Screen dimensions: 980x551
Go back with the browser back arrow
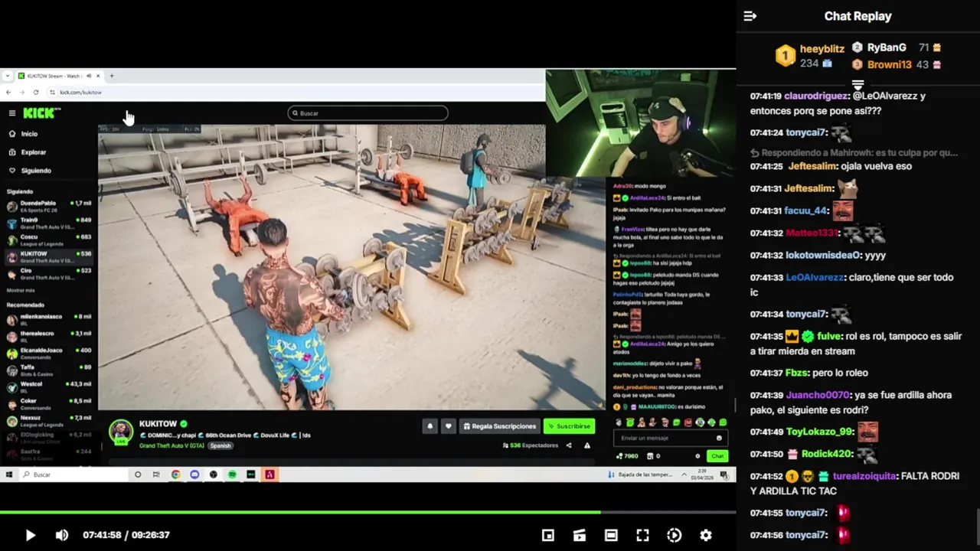tap(8, 92)
